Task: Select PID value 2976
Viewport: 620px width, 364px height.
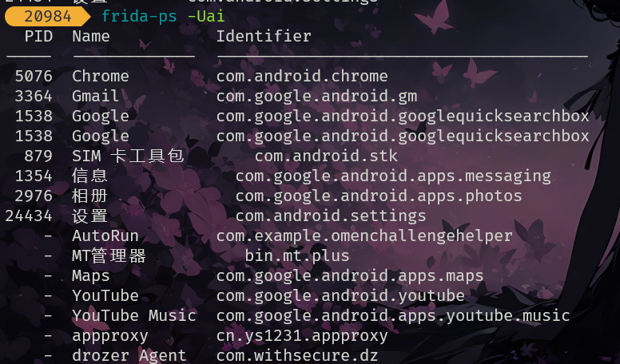Action: (x=34, y=196)
